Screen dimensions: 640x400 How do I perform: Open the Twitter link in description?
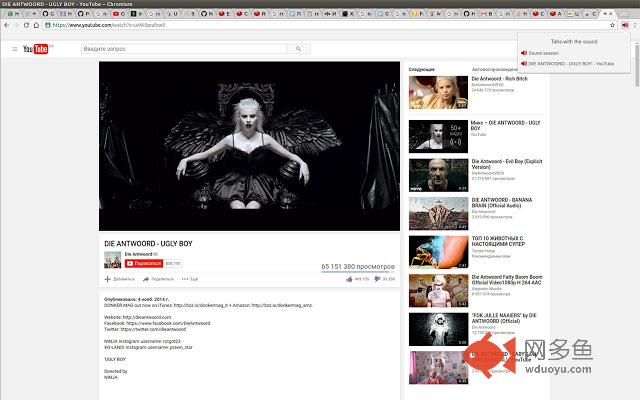[x=153, y=329]
